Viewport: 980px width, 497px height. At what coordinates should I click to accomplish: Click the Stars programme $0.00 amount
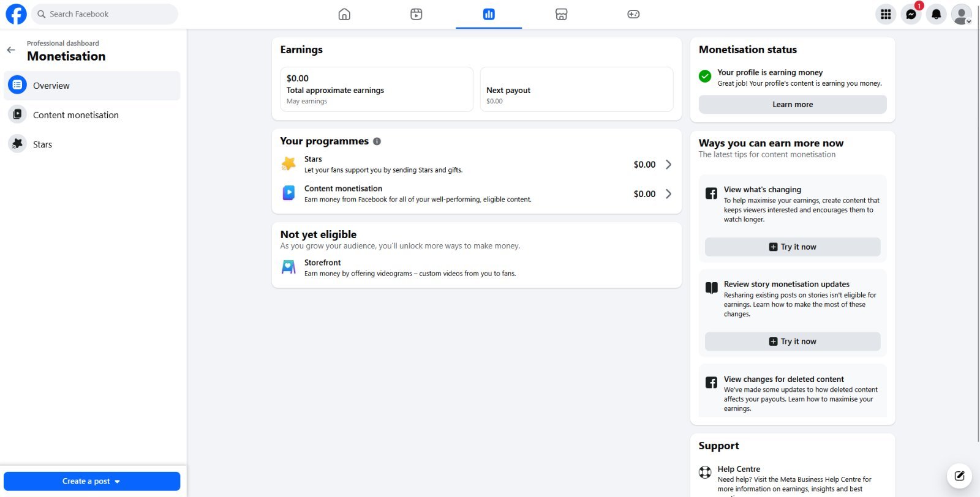coord(644,165)
